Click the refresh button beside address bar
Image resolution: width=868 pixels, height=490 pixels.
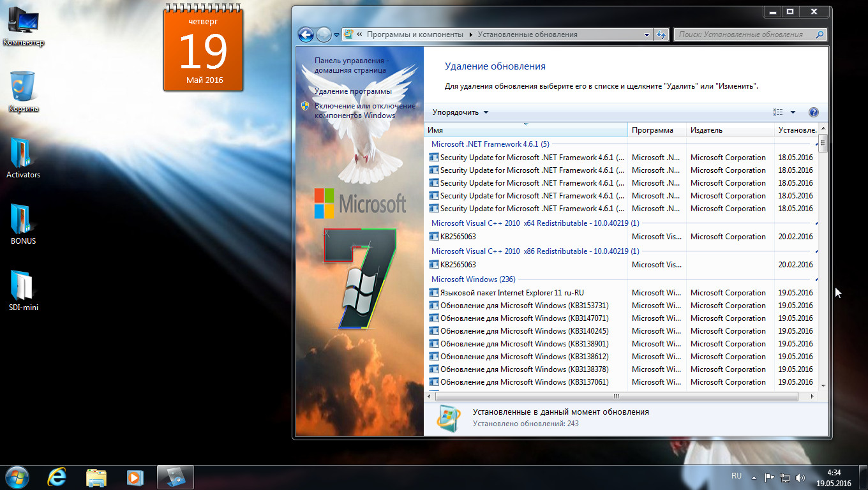click(661, 34)
